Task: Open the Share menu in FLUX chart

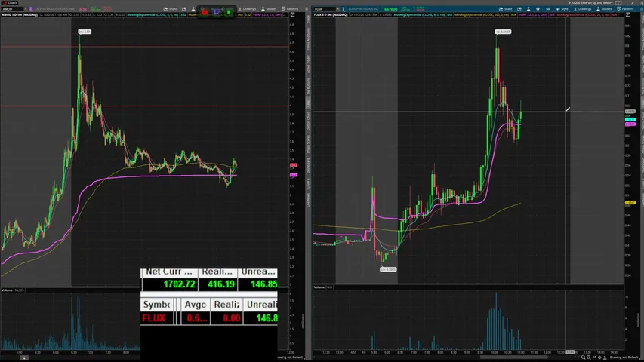Action: (x=506, y=8)
